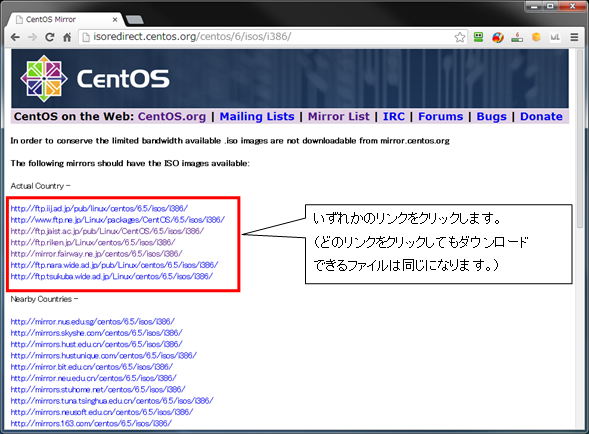Screen dimensions: 589x434
Task: Open the ftp.iij.ad.jp mirror link
Action: pos(99,208)
